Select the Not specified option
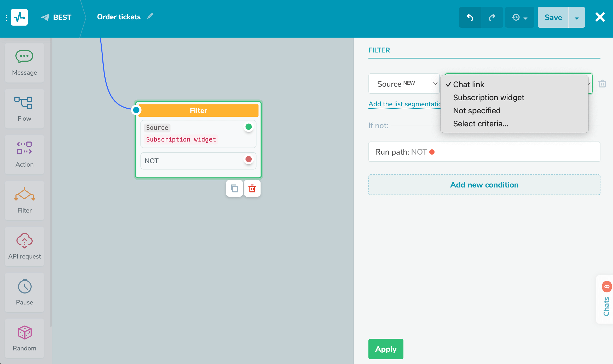 [x=477, y=110]
